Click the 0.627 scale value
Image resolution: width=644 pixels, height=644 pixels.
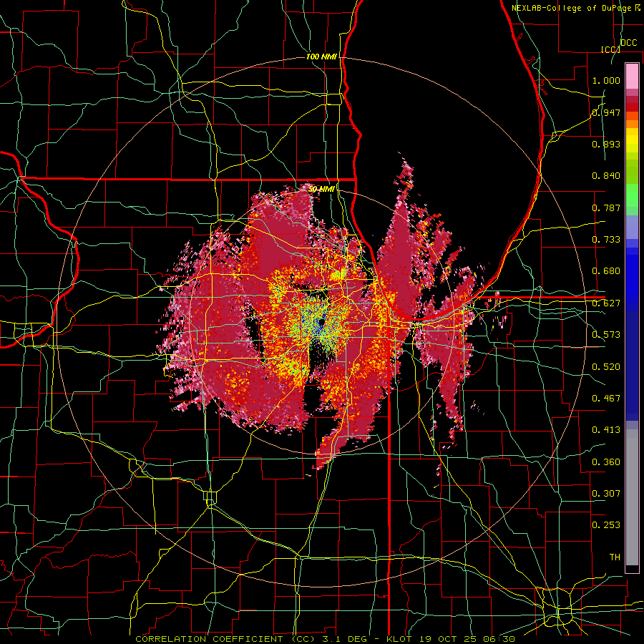(606, 303)
